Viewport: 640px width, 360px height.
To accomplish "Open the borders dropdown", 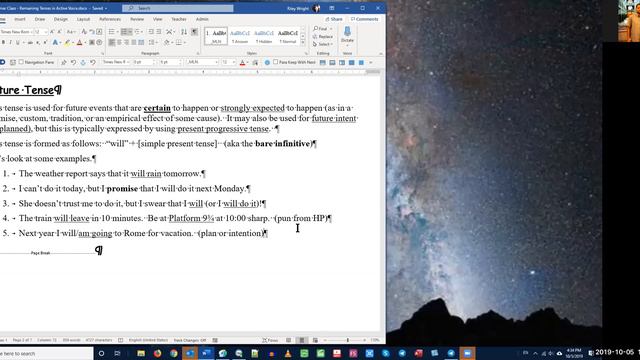I will pos(184,42).
